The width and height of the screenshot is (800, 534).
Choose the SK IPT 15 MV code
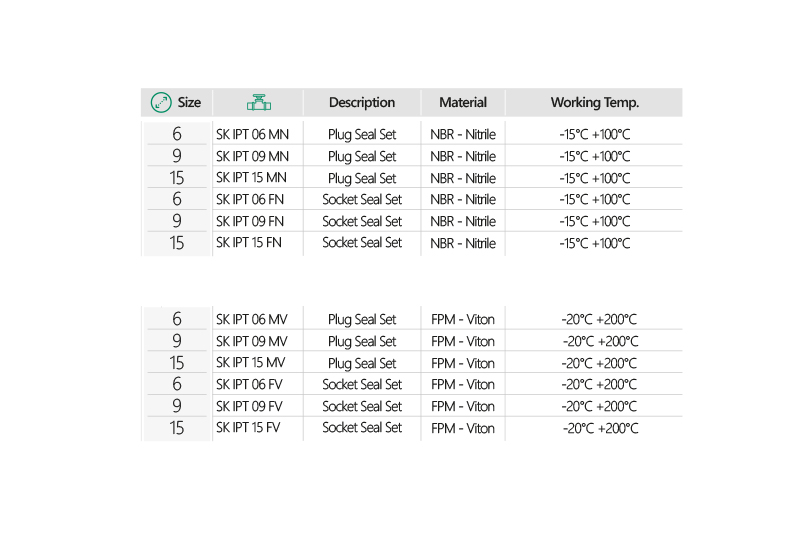click(251, 363)
